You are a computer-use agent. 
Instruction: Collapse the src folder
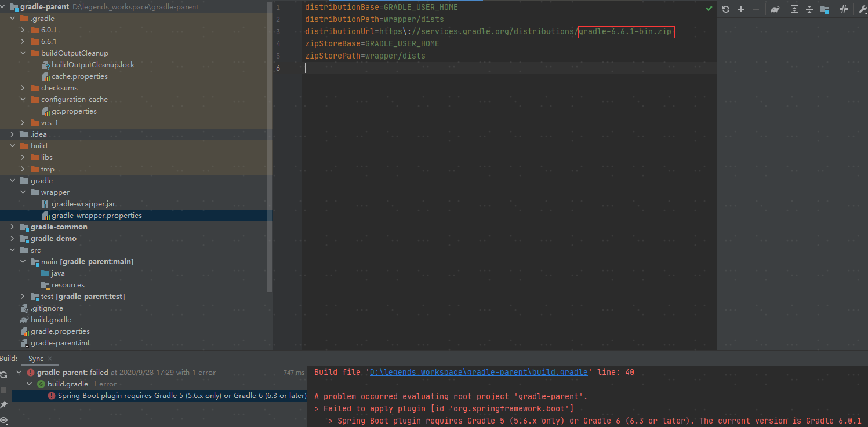click(12, 250)
